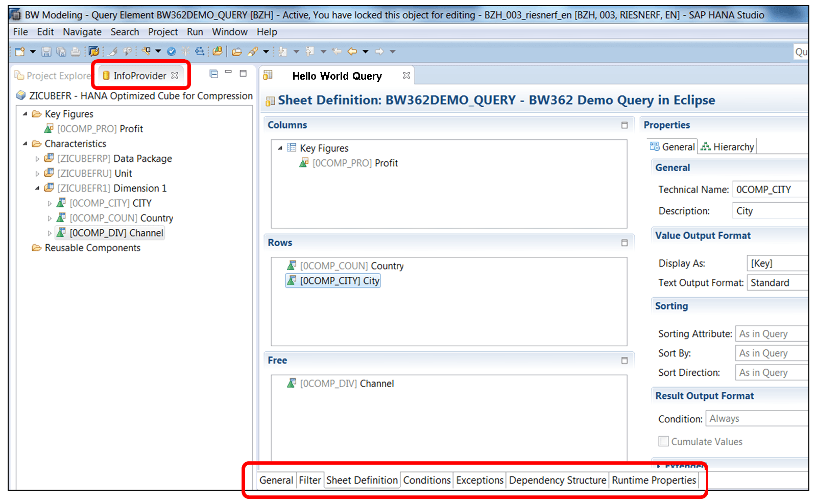Select Profit in the Columns section
This screenshot has width=817, height=504.
349,163
